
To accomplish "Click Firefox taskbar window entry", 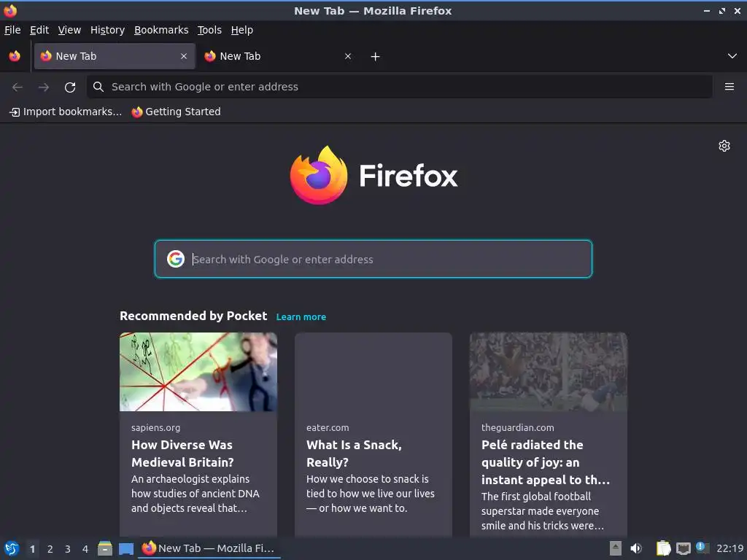I will pos(209,548).
